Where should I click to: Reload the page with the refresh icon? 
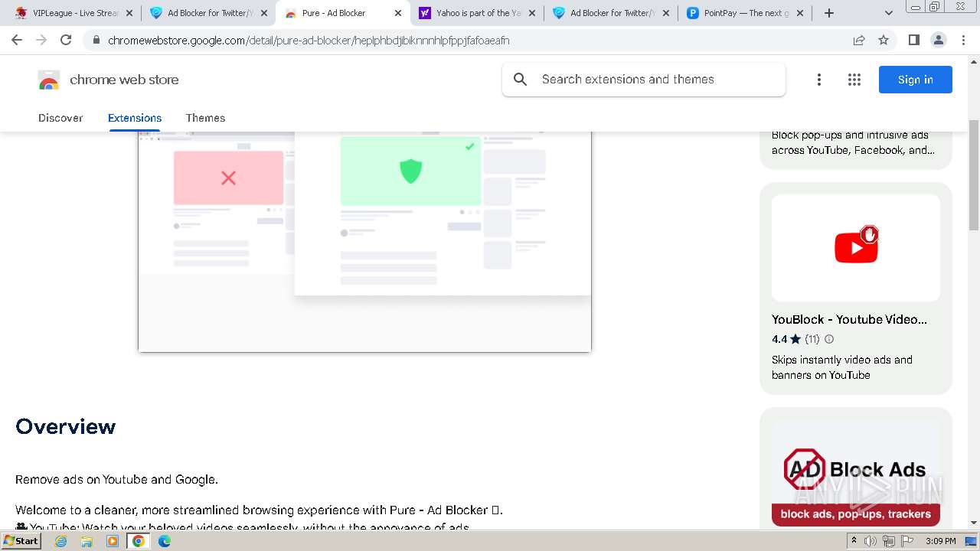pos(66,40)
